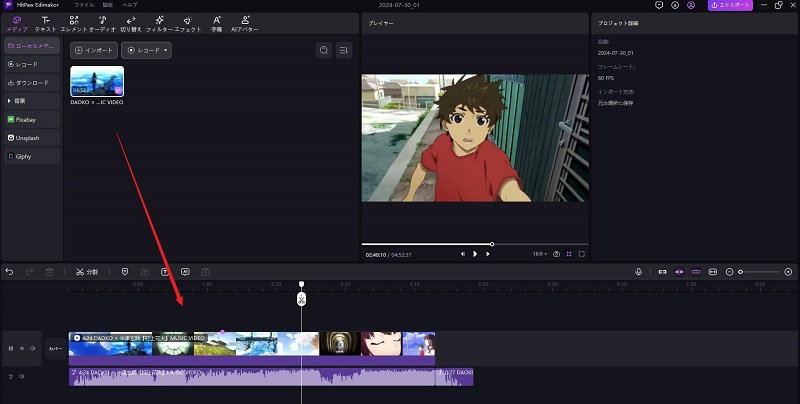Viewport: 800px width, 404px height.
Task: Click the 分割 (split) scissors button
Action: (x=87, y=272)
